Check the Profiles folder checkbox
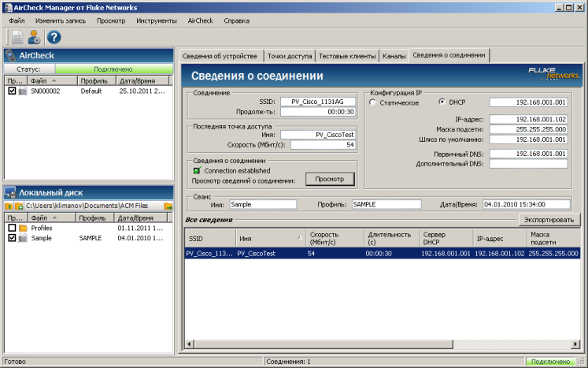Image resolution: width=588 pixels, height=368 pixels. [12, 228]
